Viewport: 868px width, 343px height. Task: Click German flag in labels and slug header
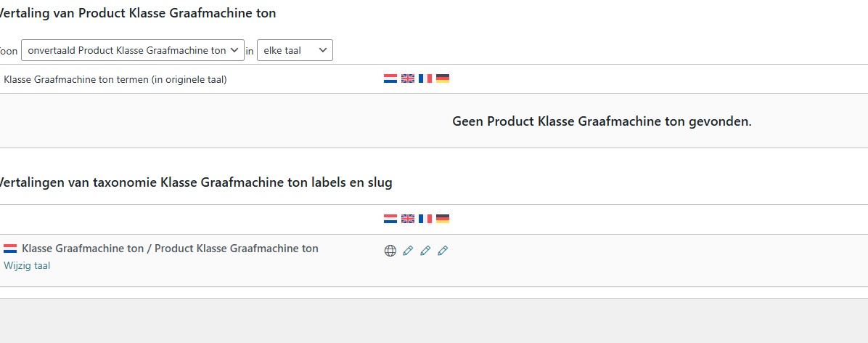443,219
